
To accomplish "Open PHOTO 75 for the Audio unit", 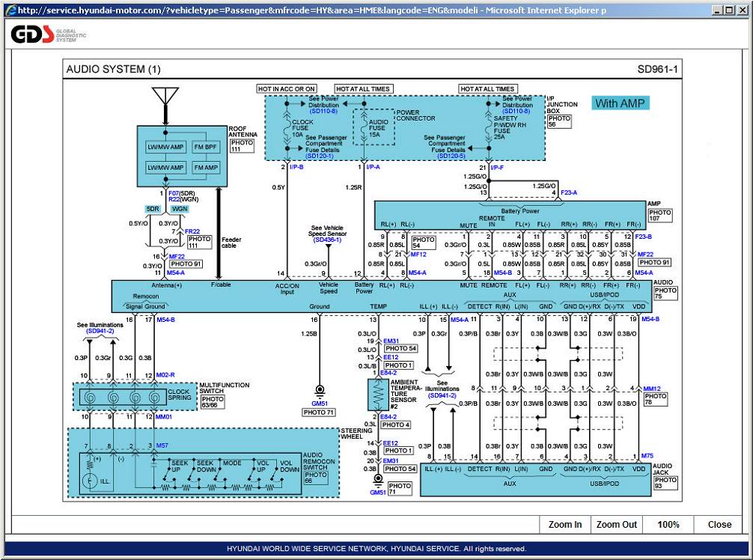I will (665, 293).
